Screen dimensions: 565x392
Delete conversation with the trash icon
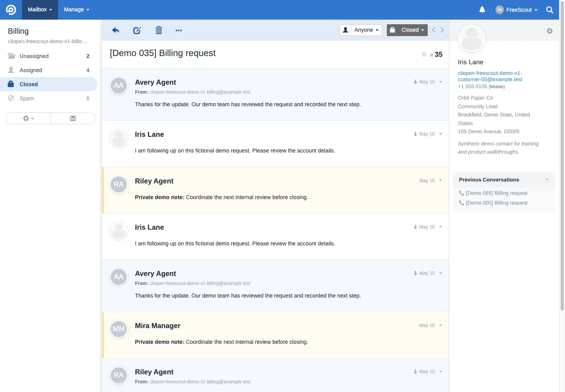point(159,30)
